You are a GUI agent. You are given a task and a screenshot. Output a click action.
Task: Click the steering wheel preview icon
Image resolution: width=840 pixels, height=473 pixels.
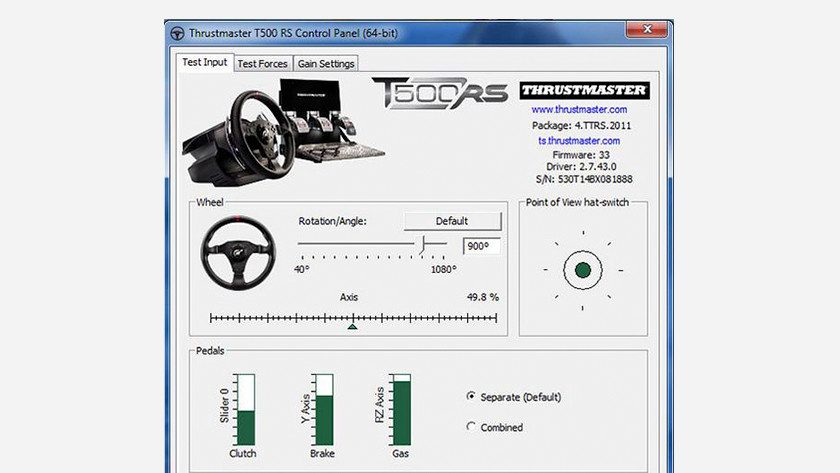pos(238,251)
